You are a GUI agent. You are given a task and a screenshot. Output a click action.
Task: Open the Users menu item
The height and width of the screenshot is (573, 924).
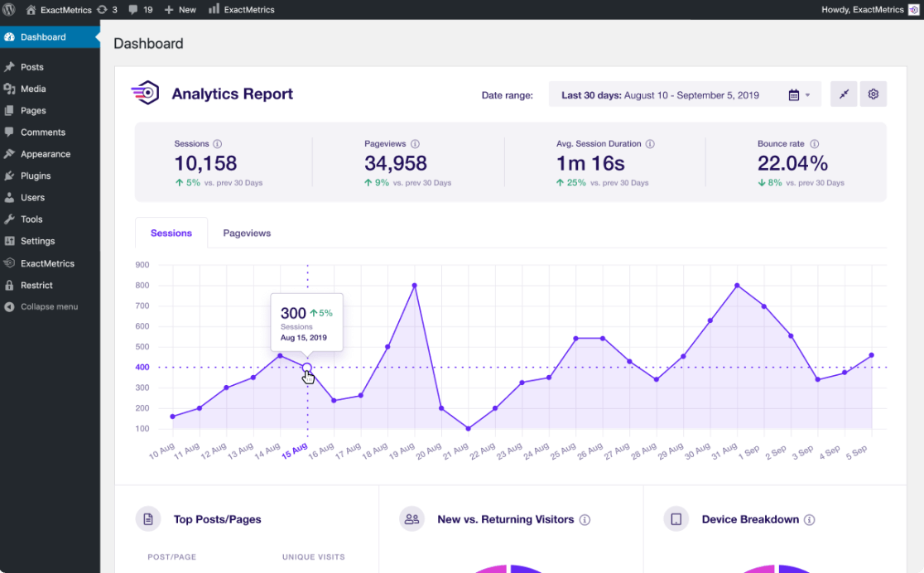[50, 197]
